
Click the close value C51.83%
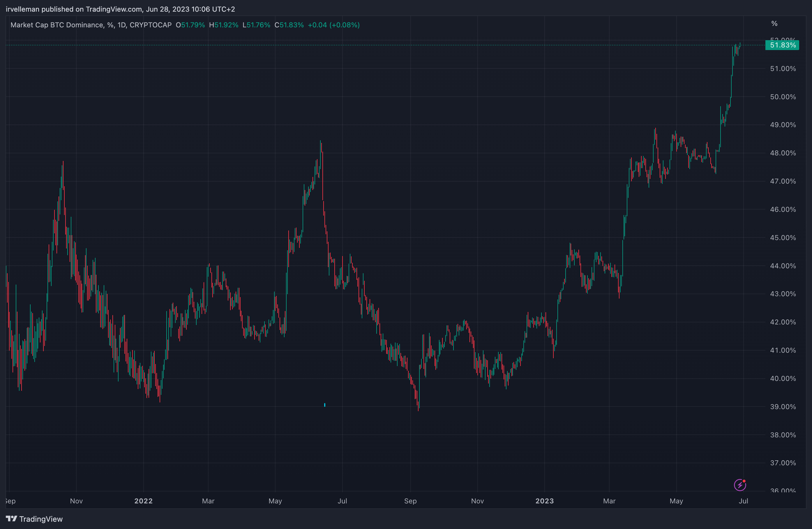pos(289,25)
